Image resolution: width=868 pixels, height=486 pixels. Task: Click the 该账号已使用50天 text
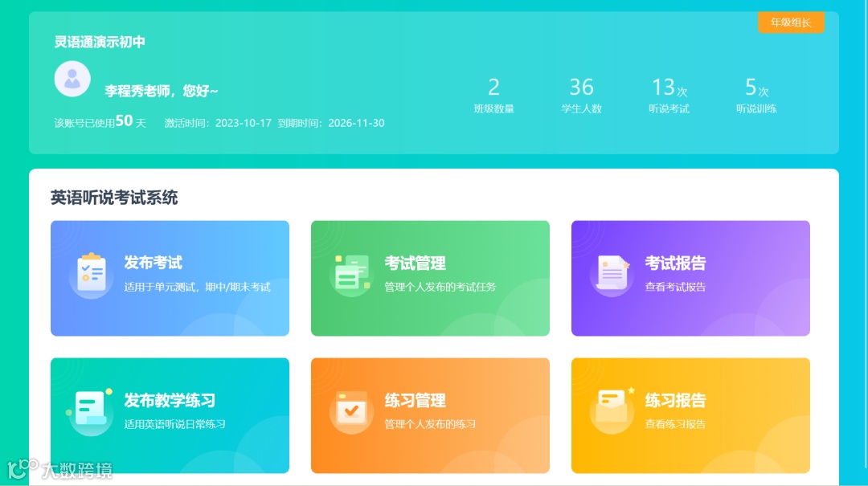[100, 122]
